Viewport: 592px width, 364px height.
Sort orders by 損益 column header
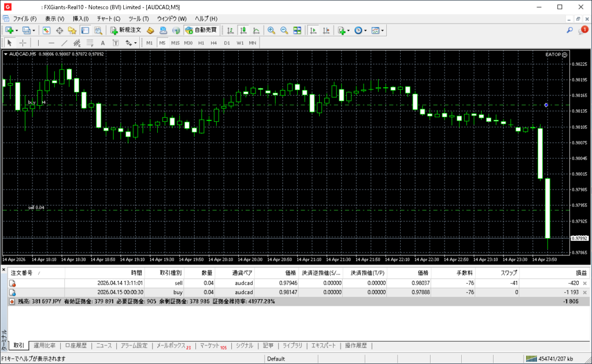point(580,273)
